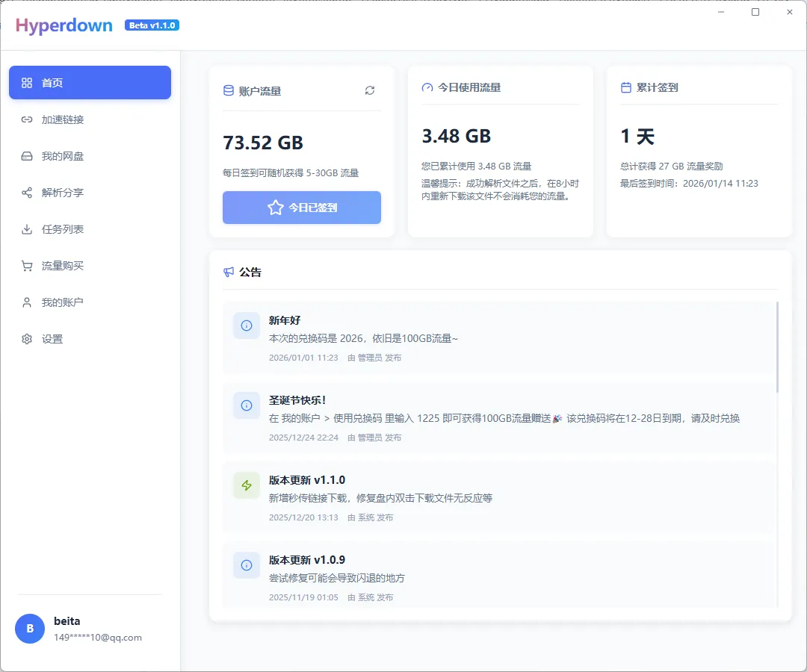Click the database icon next to 账户流量
This screenshot has height=672, width=807.
pos(228,90)
